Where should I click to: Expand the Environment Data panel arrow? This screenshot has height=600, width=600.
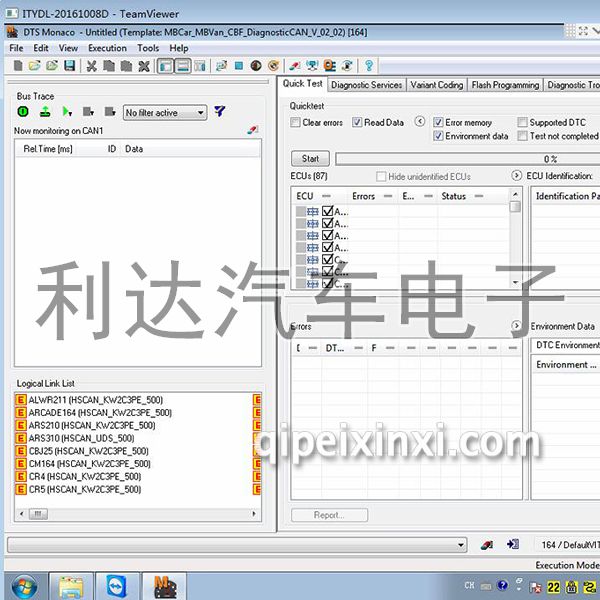(517, 326)
